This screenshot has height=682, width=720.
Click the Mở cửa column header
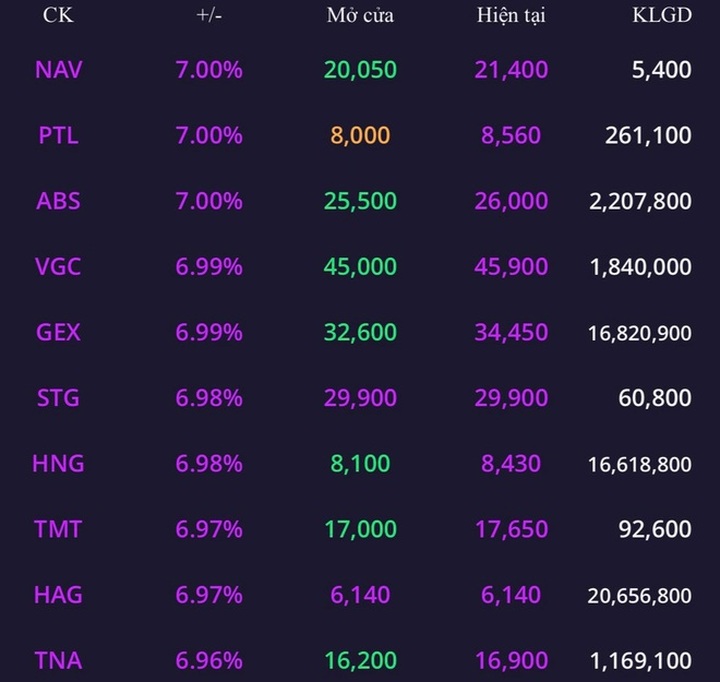[x=360, y=16]
